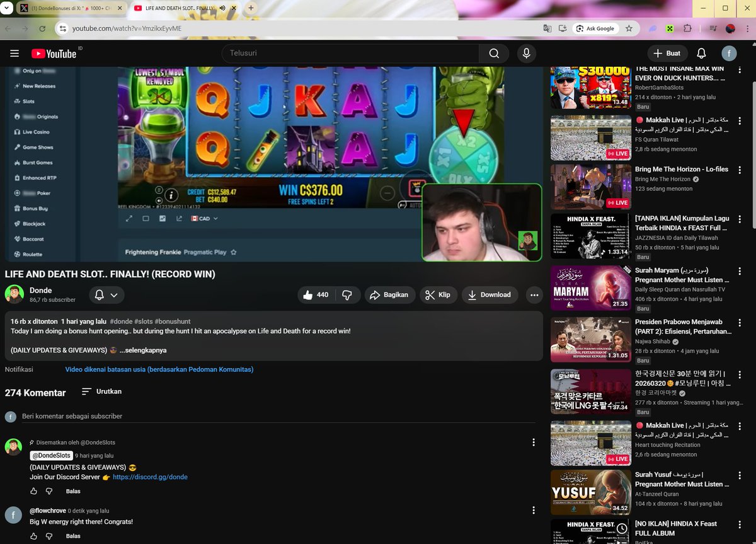This screenshot has height=544, width=756.
Task: Open the Chrome profile avatar
Action: [x=730, y=28]
